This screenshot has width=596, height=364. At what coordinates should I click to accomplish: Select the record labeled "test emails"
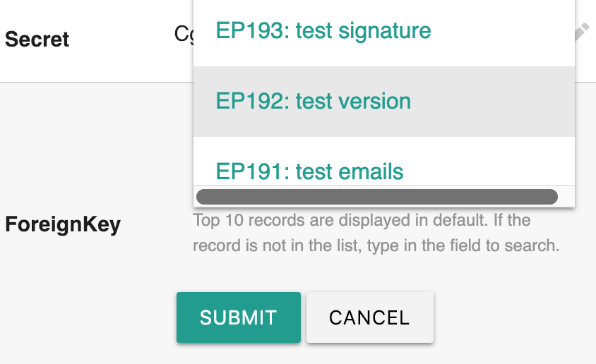(x=310, y=171)
